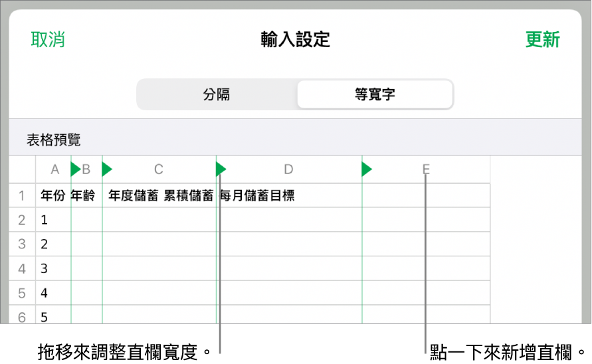Select column header C
The height and width of the screenshot is (364, 592).
click(159, 169)
